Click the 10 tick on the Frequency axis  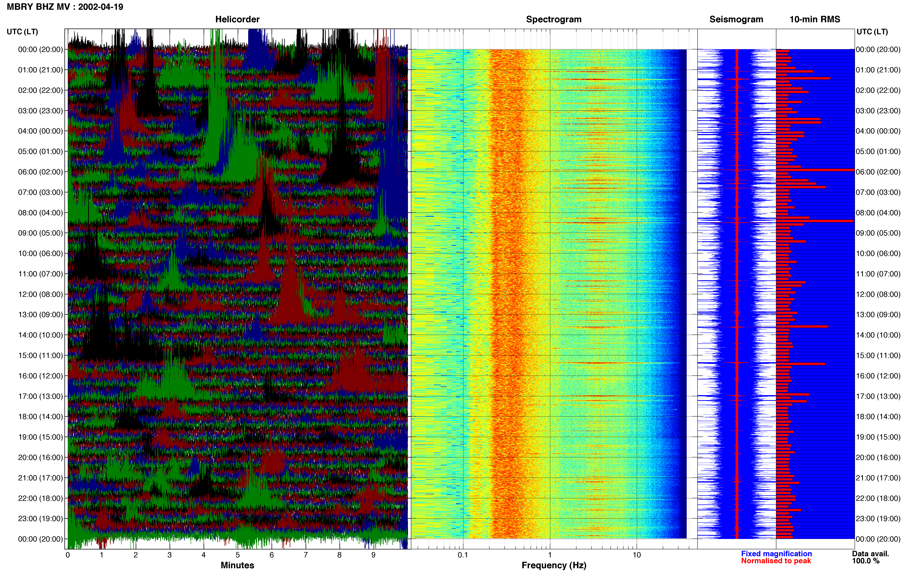tap(637, 555)
